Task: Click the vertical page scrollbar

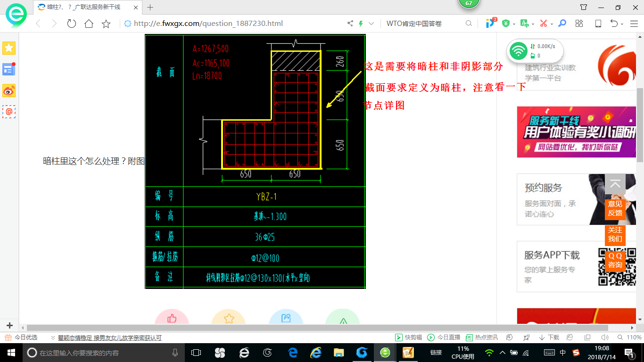Action: point(640,125)
